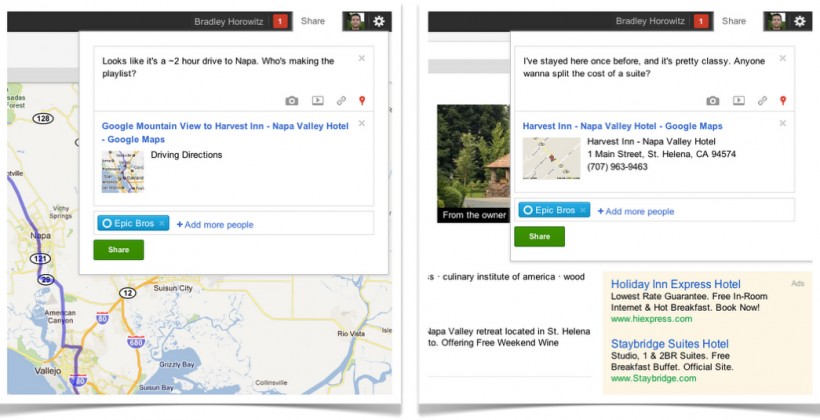The image size is (820, 420).
Task: Click the video icon in the Napa drive post
Action: 317,101
